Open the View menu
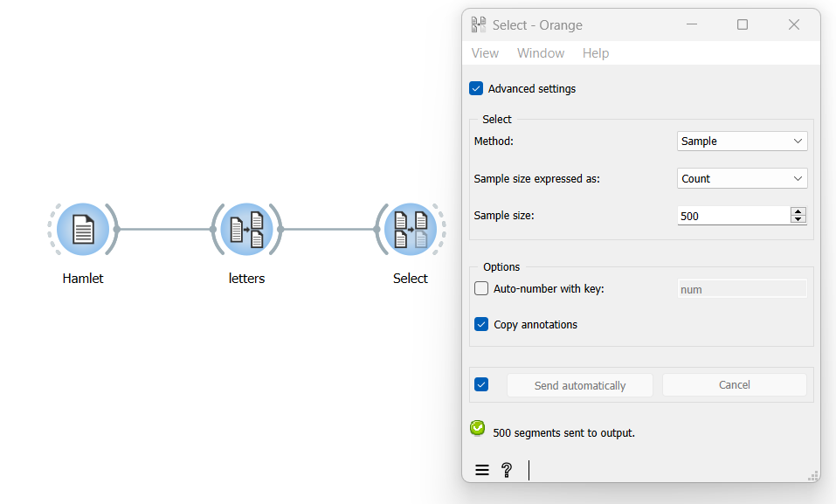 click(x=485, y=52)
